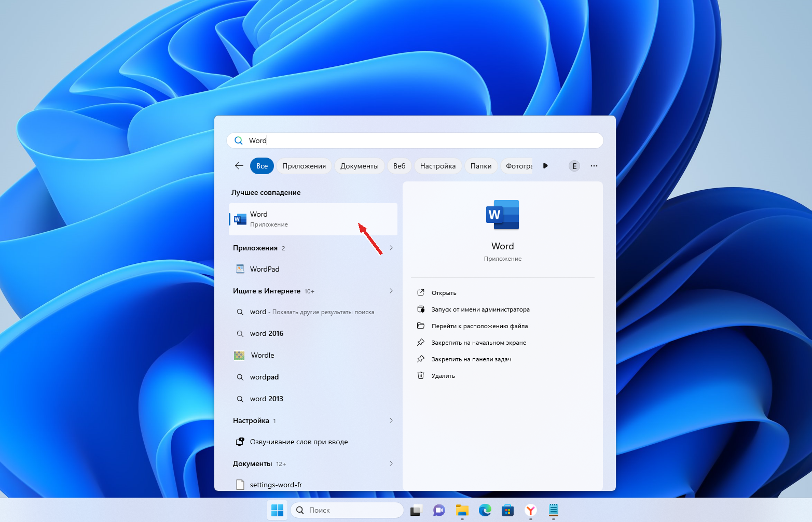Image resolution: width=812 pixels, height=522 pixels.
Task: Select the 'Все' filter tab
Action: pos(262,166)
